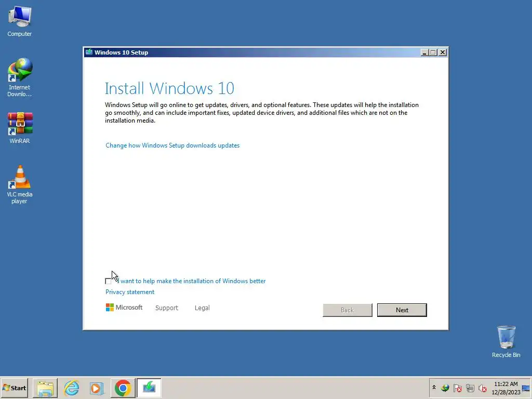
Task: Open the Privacy statement link
Action: point(129,292)
